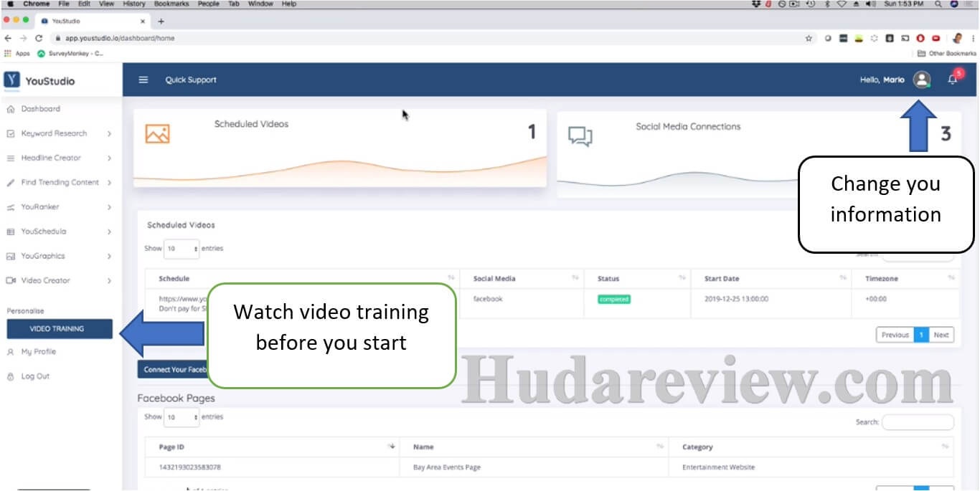Open the Show entries dropdown under Scheduled Videos
The image size is (980, 491).
[181, 249]
